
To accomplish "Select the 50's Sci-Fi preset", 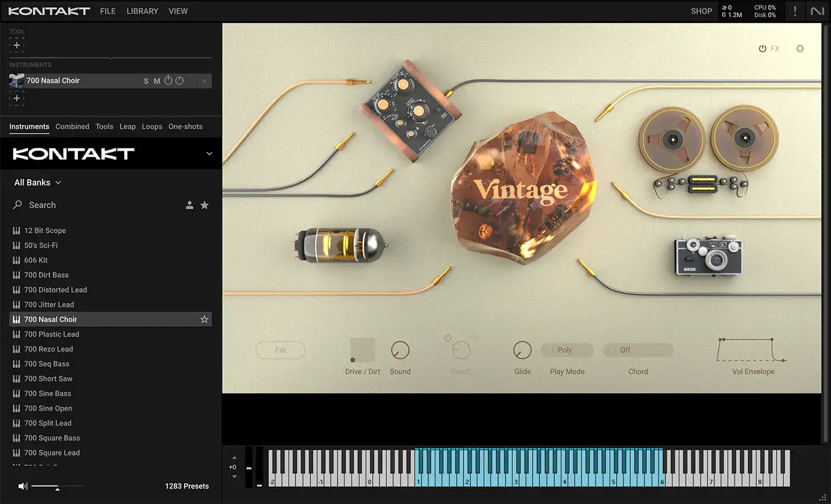I will 110,245.
